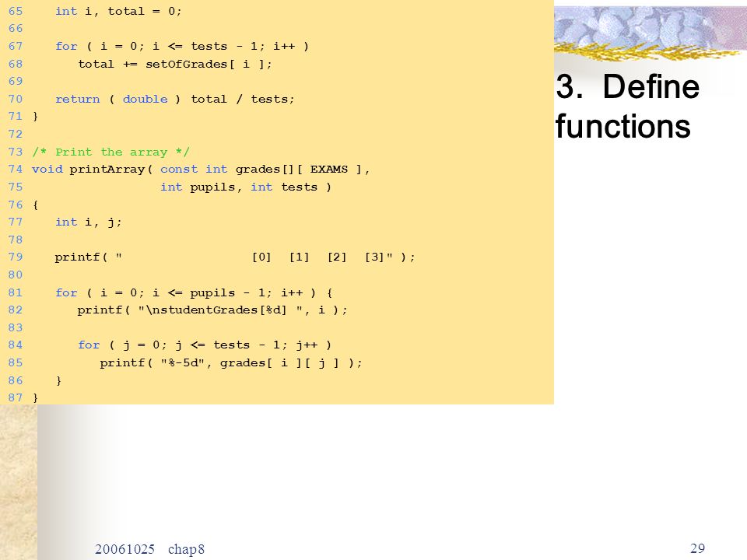Click the slide title '3. Define functions'
The image size is (747, 560).
click(627, 107)
